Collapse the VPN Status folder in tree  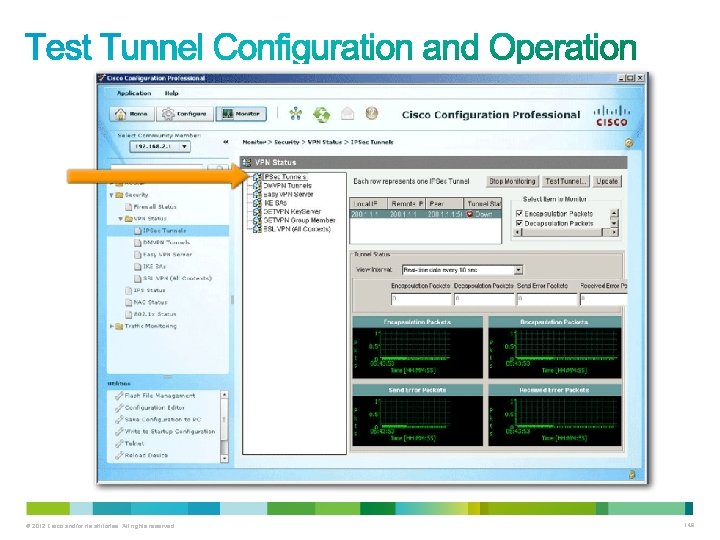121,219
